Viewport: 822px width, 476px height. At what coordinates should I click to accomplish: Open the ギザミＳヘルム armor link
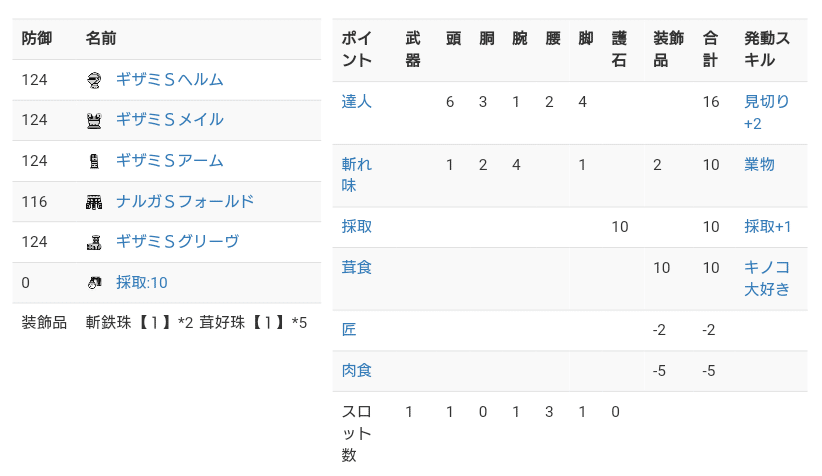pos(169,79)
